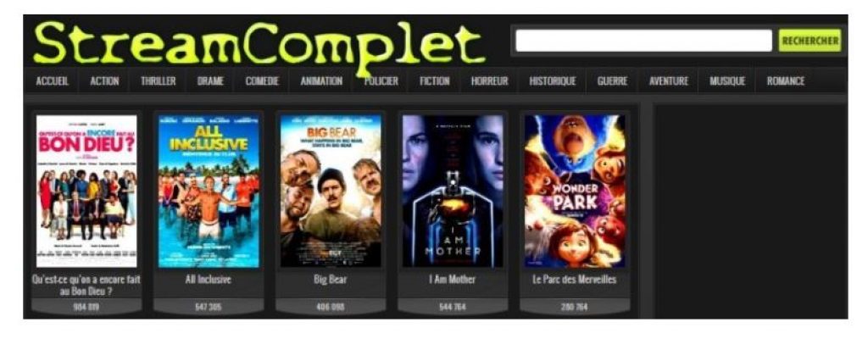Viewport: 868px width, 350px height.
Task: Click the RECHERCHER search button
Action: 810,41
